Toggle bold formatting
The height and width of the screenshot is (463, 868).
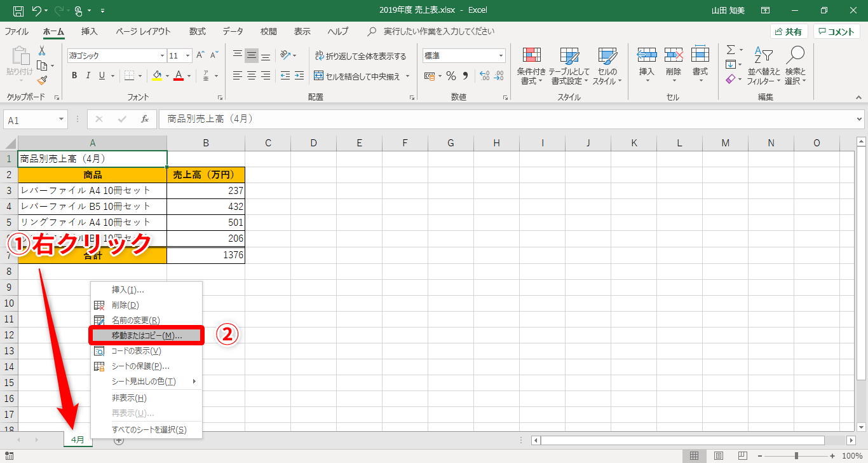point(74,76)
